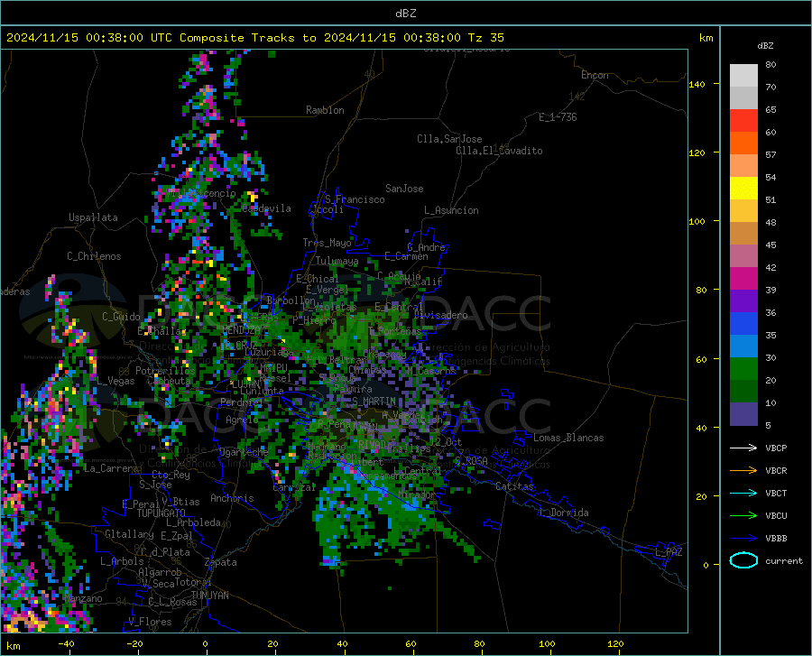
Task: Click the 'Capdevila' map label
Action: point(266,208)
